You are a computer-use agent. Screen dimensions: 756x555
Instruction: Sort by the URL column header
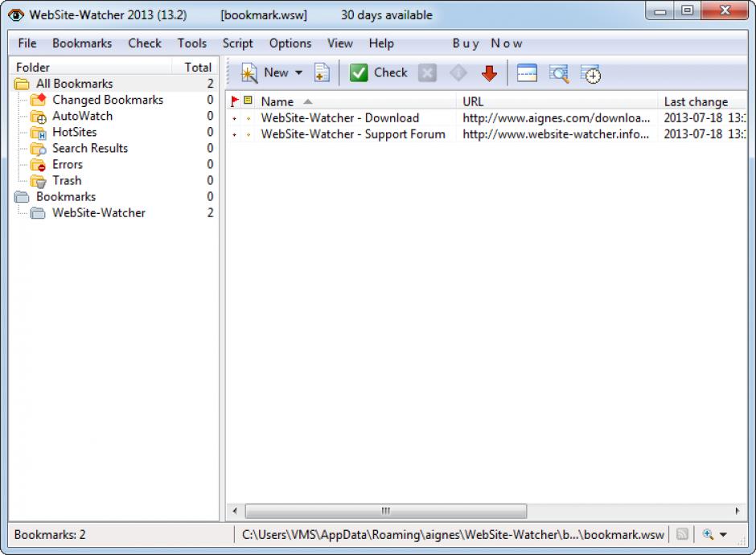557,101
